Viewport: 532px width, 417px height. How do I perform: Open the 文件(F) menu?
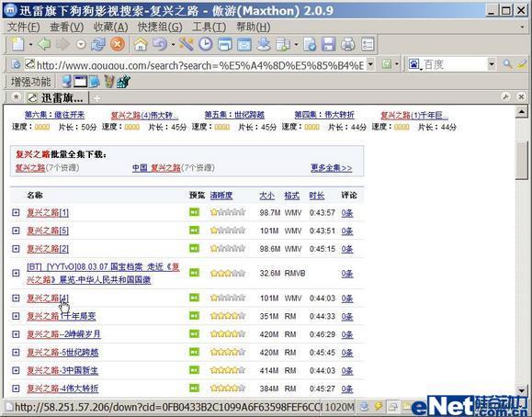pyautogui.click(x=23, y=27)
